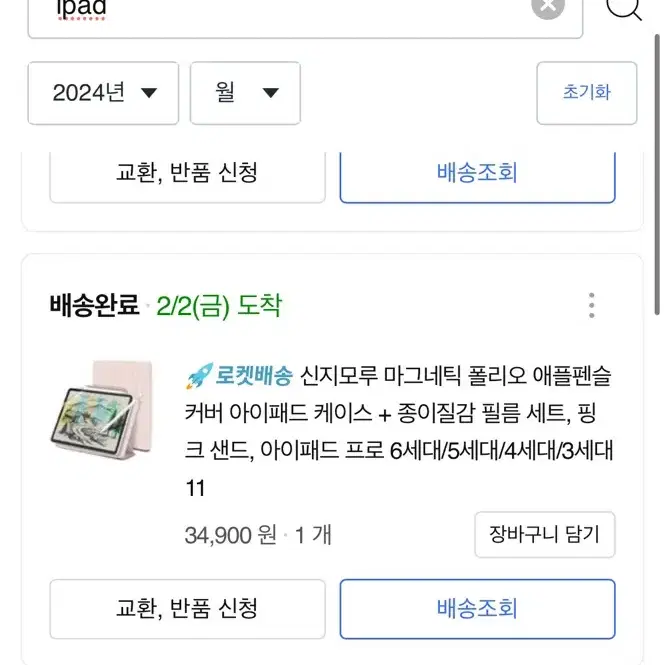Request exchange or return for the iPad case order

coord(187,609)
